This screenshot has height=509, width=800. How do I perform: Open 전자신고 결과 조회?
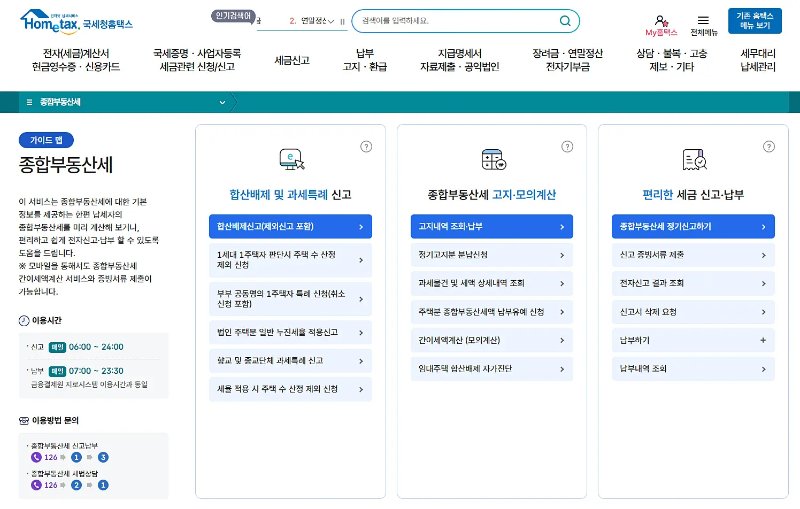tap(693, 284)
